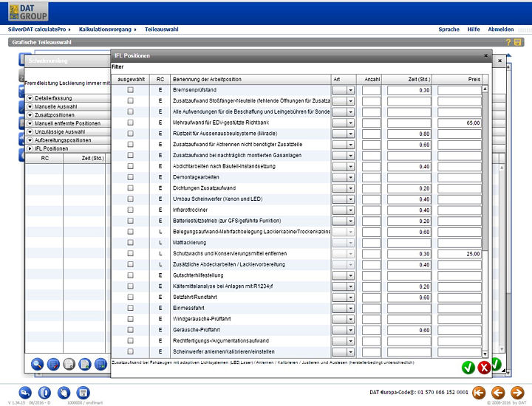The image size is (532, 406).
Task: Sort by Preis column header
Action: click(457, 79)
